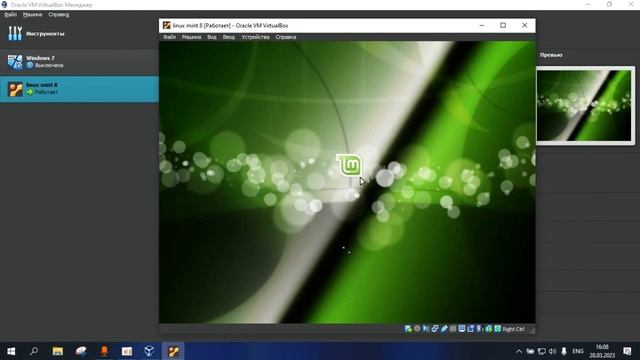This screenshot has height=360, width=640.
Task: Click the volume tray icon
Action: pyautogui.click(x=553, y=351)
